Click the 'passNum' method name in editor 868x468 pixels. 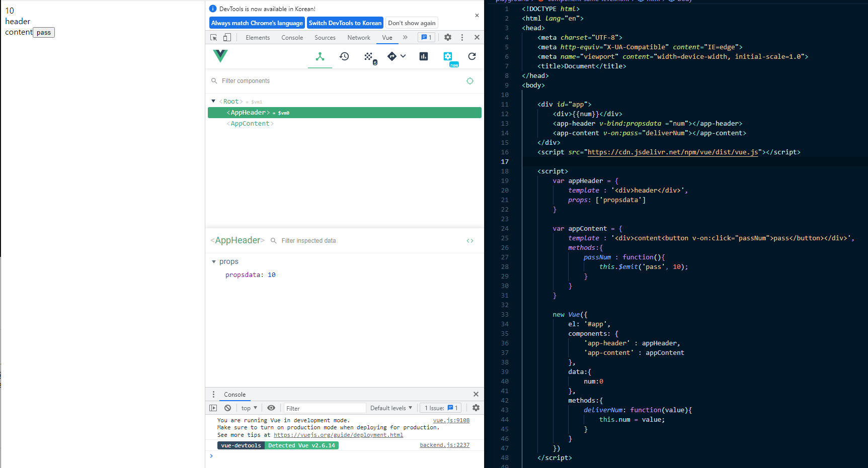[597, 257]
